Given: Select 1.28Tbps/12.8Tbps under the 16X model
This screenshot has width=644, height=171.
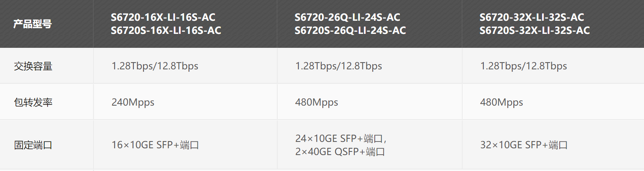Looking at the screenshot, I should click(155, 66).
